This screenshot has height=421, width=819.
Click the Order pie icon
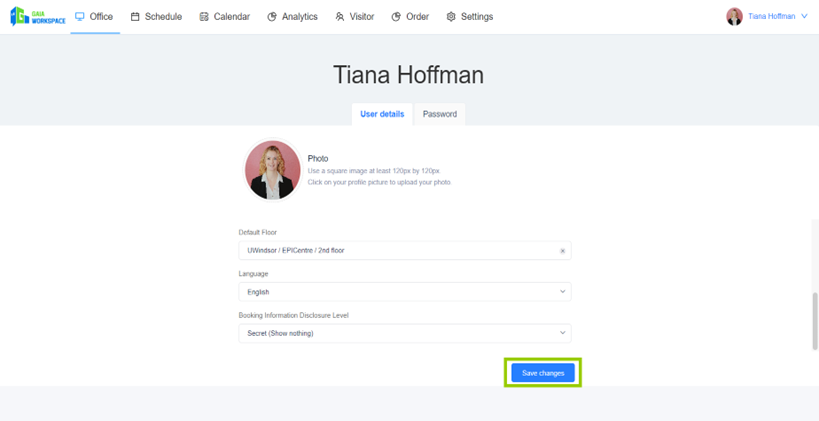point(396,17)
